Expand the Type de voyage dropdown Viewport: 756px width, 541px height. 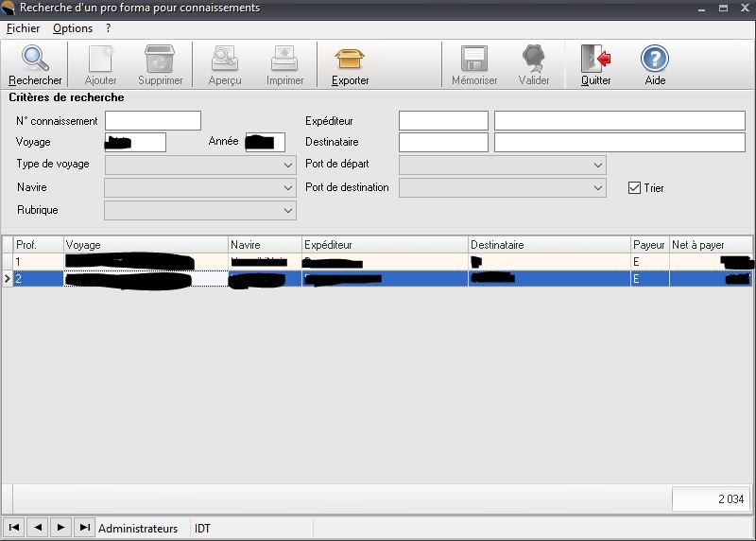pyautogui.click(x=288, y=165)
